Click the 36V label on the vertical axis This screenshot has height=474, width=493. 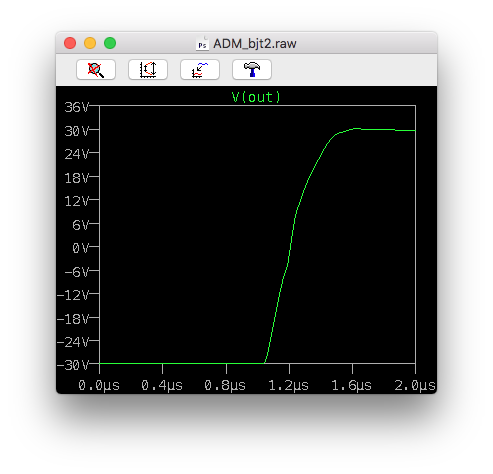pos(77,107)
